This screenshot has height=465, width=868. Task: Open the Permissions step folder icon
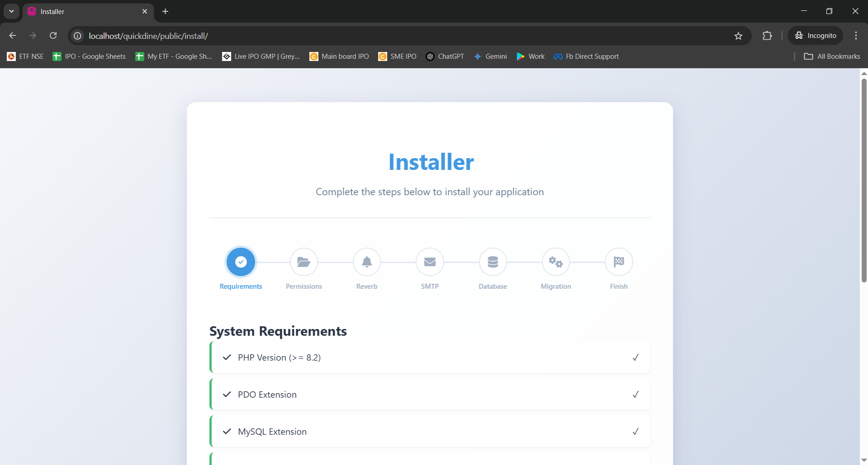(x=304, y=262)
